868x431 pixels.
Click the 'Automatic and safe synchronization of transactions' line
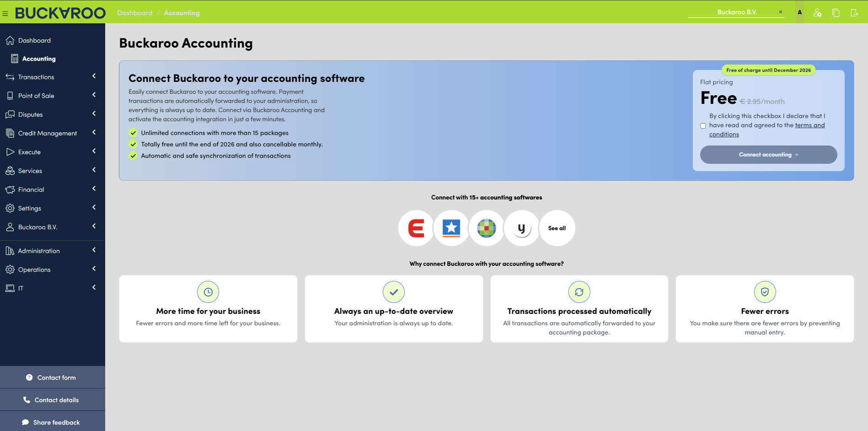216,156
